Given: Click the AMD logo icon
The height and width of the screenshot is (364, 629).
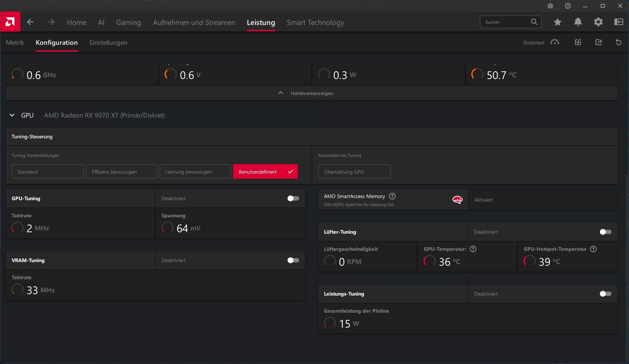Looking at the screenshot, I should (10, 22).
